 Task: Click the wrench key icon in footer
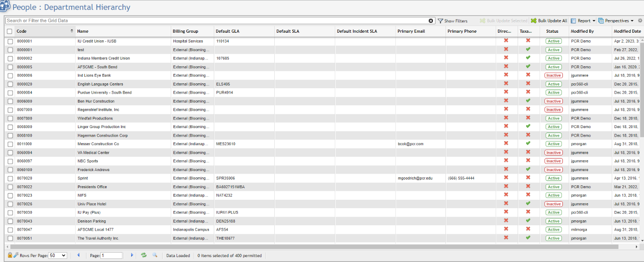coord(16,255)
